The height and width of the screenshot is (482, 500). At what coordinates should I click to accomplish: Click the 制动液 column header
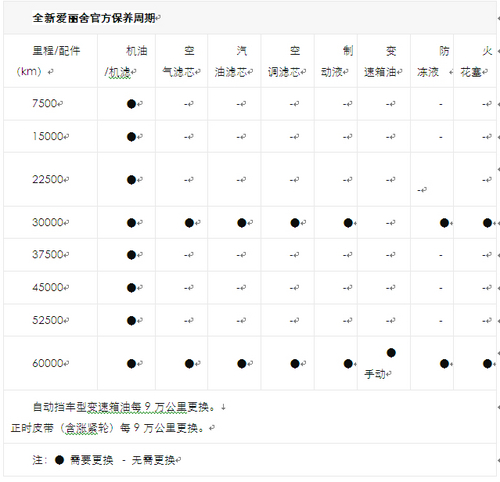tap(336, 61)
